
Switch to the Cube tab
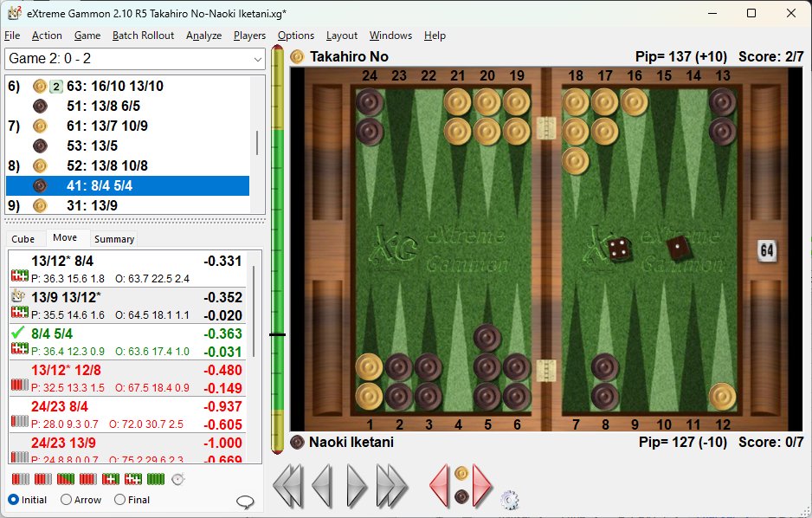point(23,239)
